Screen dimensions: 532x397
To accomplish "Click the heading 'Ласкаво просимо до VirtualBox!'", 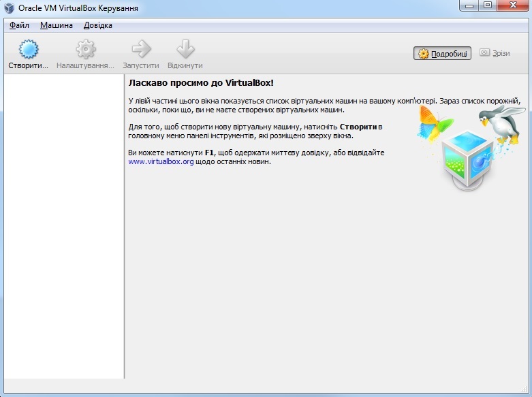I will pos(201,83).
